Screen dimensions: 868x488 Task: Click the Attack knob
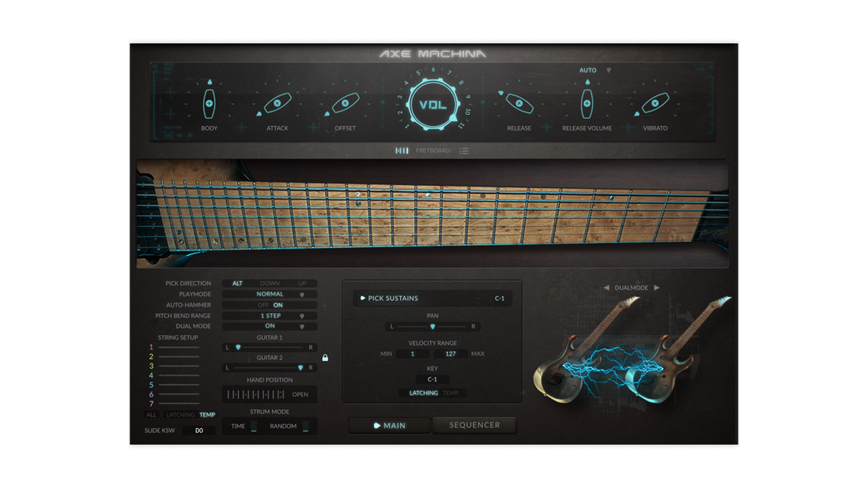click(277, 104)
